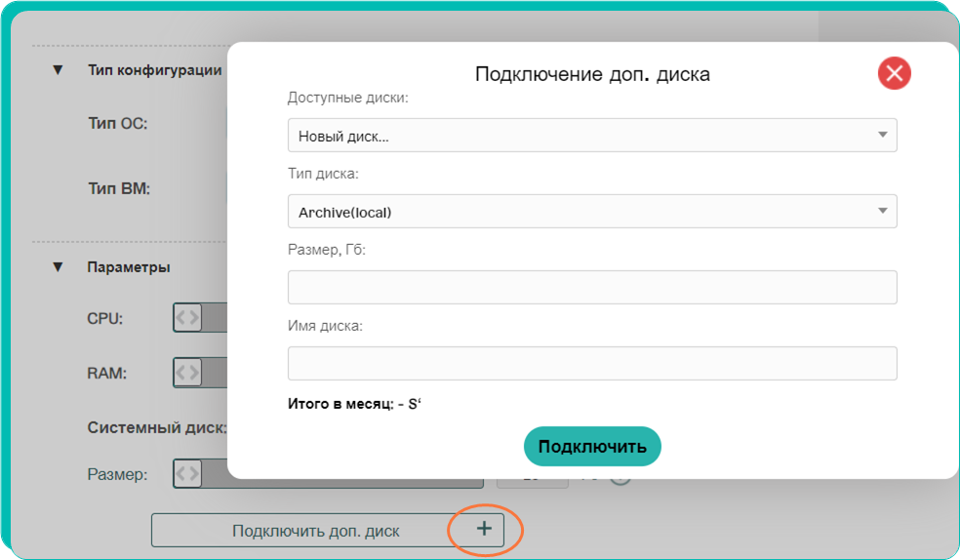The image size is (960, 560).
Task: Close the additional disk connection dialog
Action: 895,73
